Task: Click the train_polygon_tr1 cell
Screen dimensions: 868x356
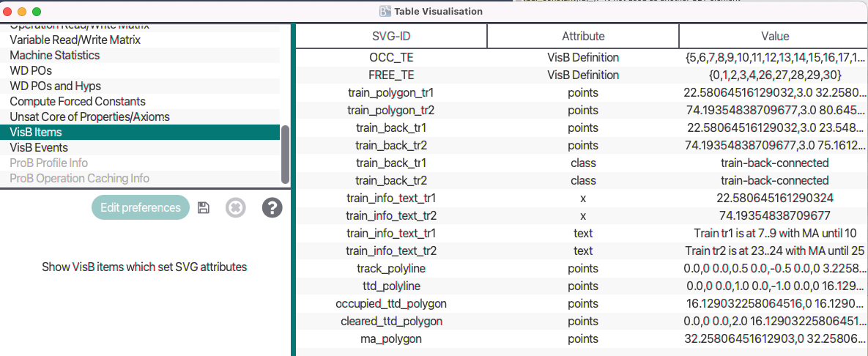Action: point(391,92)
